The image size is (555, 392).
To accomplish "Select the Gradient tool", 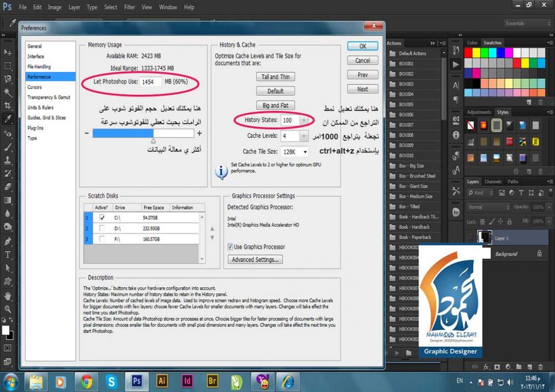I will 7,200.
